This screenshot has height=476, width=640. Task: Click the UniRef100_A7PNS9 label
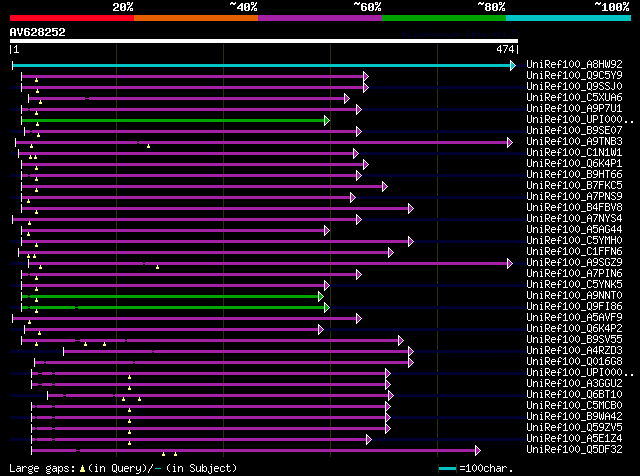coord(574,197)
